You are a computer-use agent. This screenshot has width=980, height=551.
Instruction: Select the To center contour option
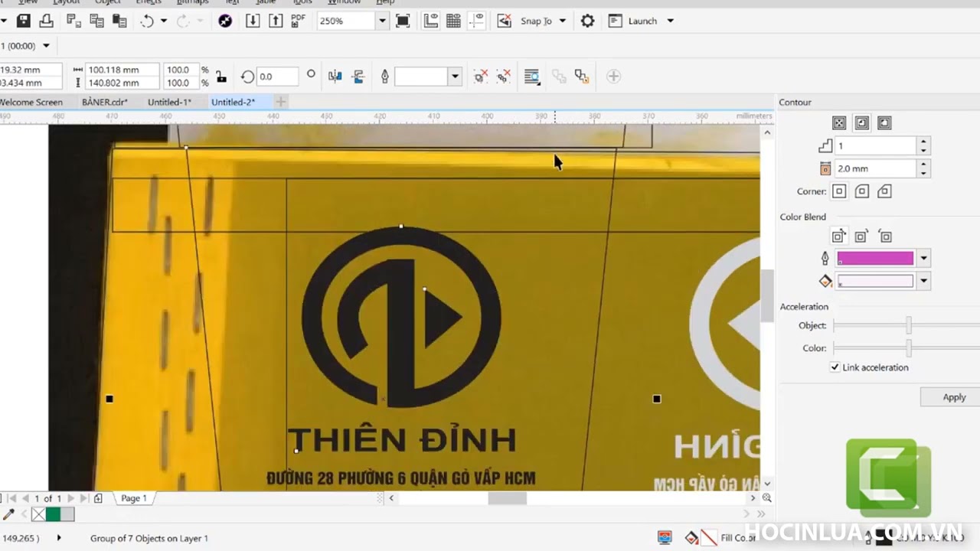tap(839, 123)
